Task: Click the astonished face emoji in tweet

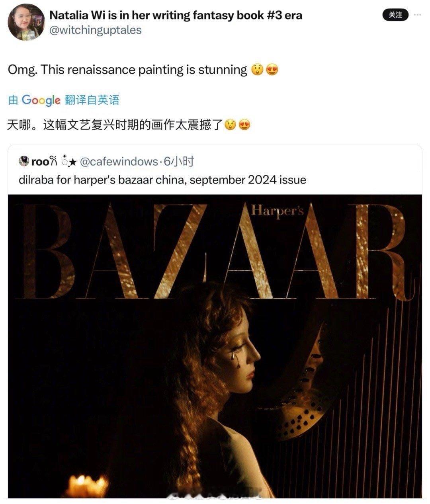Action: (x=257, y=70)
